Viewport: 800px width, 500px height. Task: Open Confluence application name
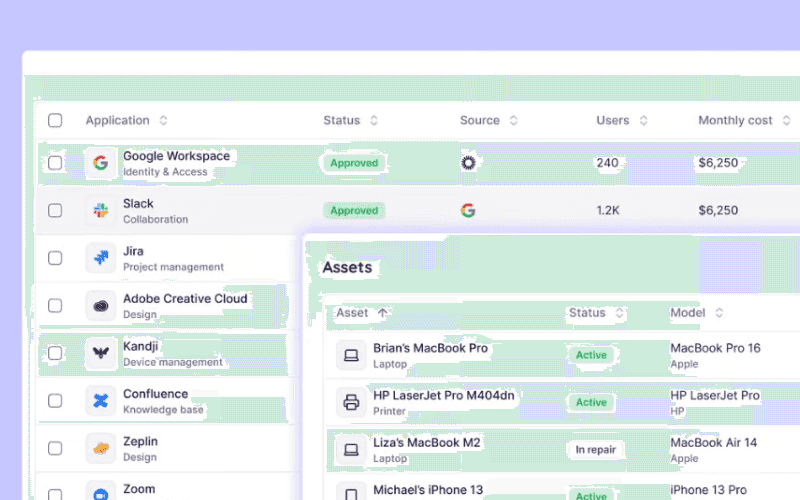pyautogui.click(x=156, y=394)
